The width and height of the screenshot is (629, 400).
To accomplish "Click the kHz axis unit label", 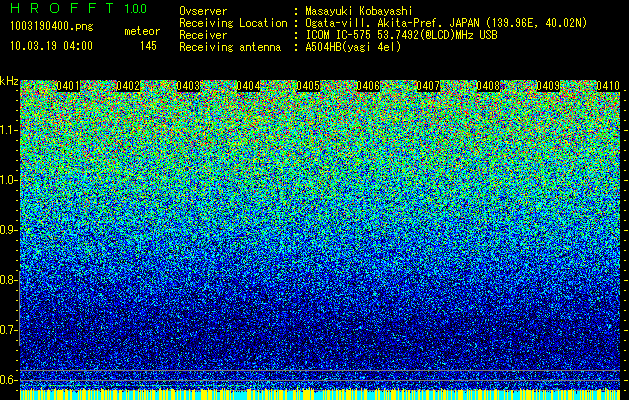I will point(9,81).
